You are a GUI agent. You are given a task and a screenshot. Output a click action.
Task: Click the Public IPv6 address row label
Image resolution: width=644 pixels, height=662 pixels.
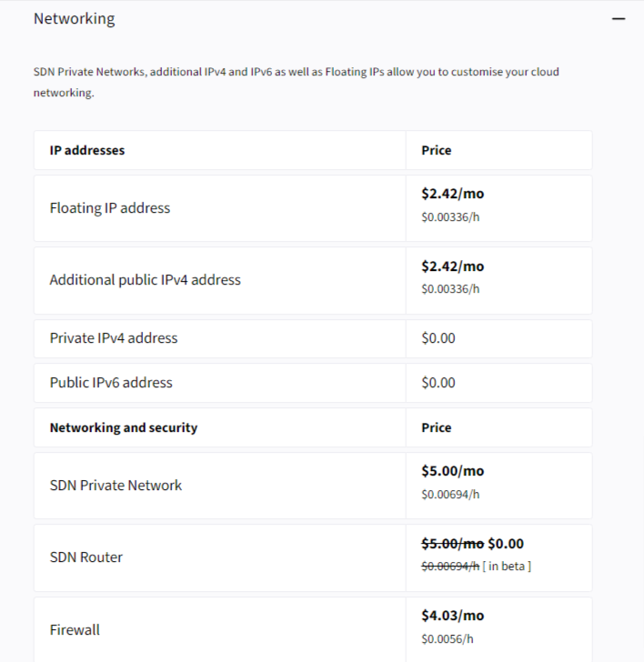click(x=111, y=383)
